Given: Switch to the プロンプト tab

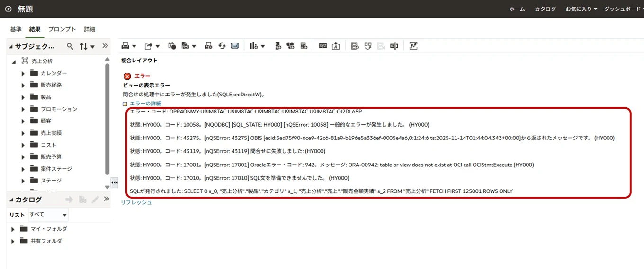Looking at the screenshot, I should pos(62,29).
